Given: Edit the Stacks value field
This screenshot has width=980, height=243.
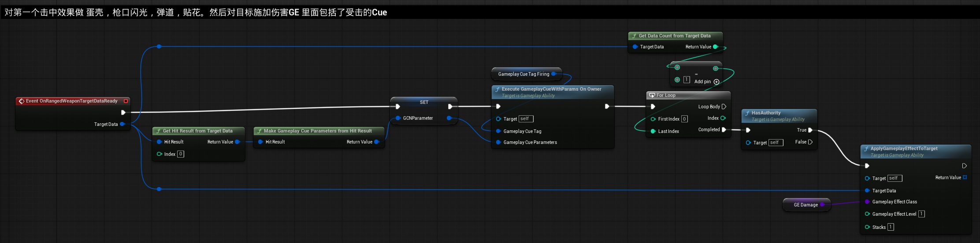Looking at the screenshot, I should tap(891, 227).
